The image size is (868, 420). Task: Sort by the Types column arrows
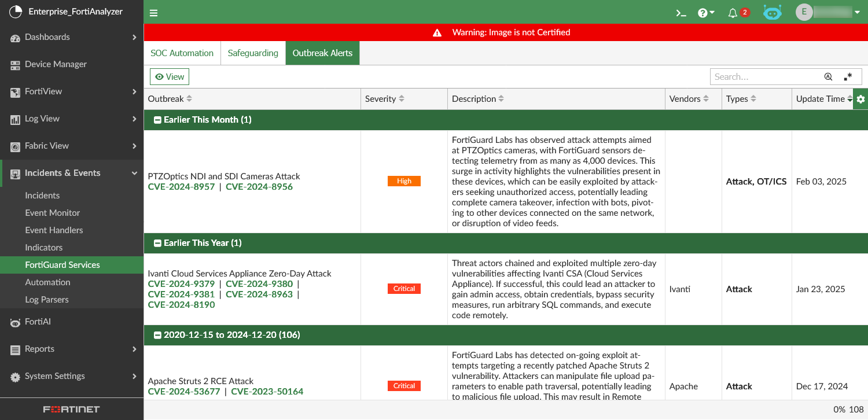(x=753, y=99)
